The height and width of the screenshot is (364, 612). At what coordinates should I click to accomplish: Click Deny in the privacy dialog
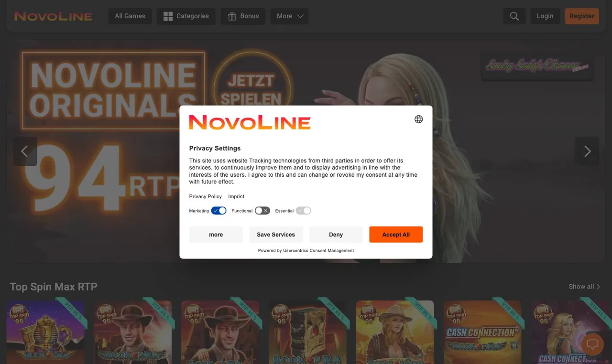336,235
